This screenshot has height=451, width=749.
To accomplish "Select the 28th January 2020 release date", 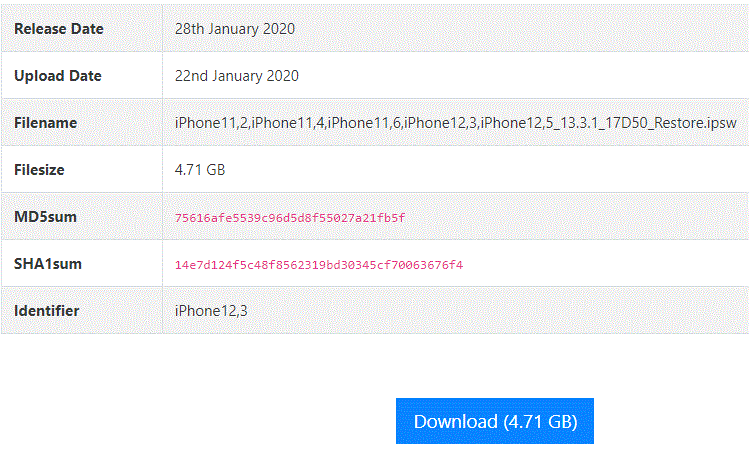I will point(234,29).
